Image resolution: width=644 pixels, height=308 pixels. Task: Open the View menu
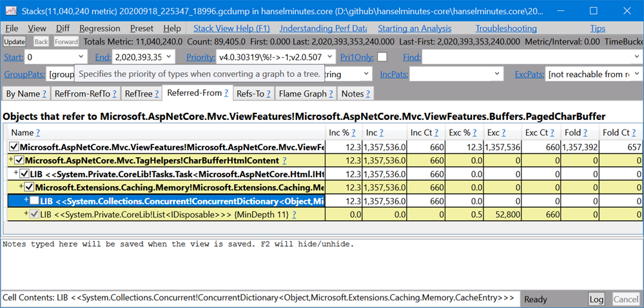[x=37, y=28]
